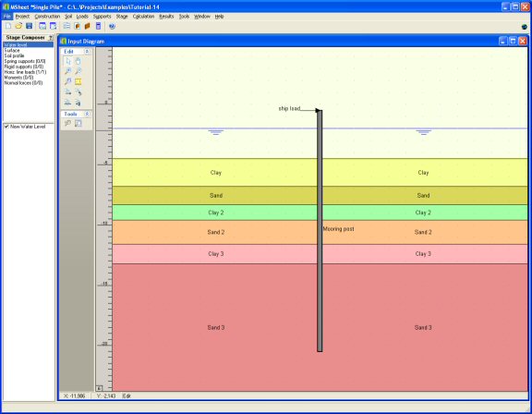Click the New blank document icon
This screenshot has width=532, height=414.
(8, 26)
